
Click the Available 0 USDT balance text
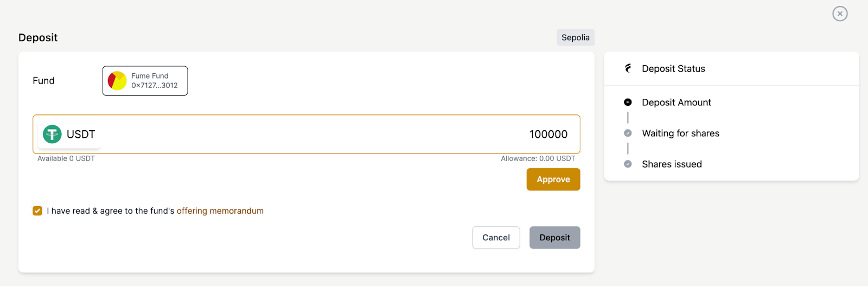pos(66,158)
